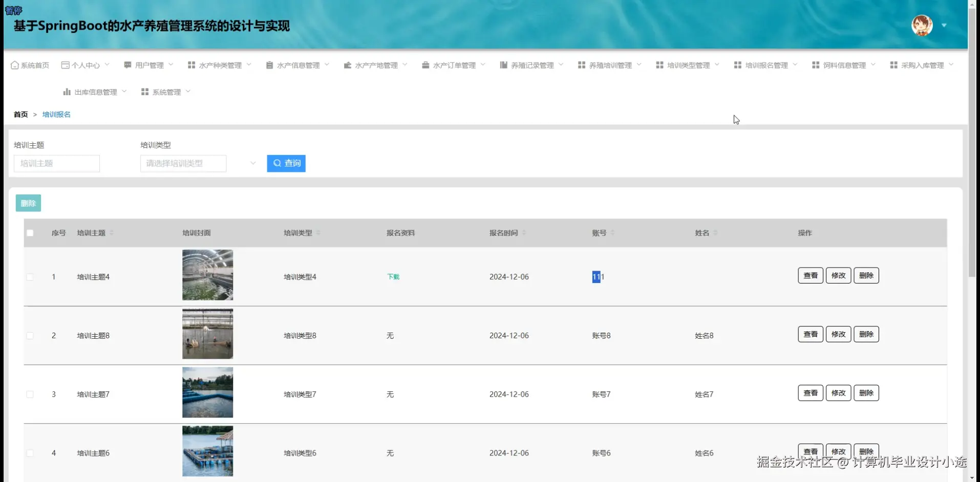Click the cell text 培训类型8
The height and width of the screenshot is (482, 980).
pos(300,336)
